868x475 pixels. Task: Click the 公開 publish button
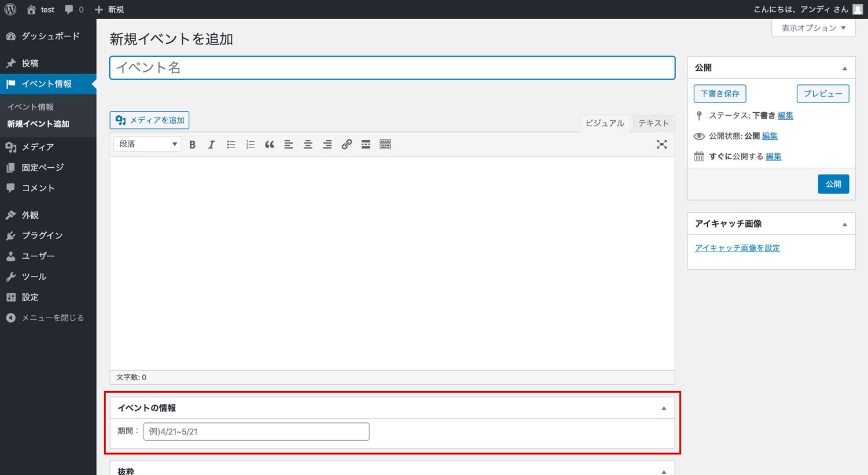click(833, 183)
